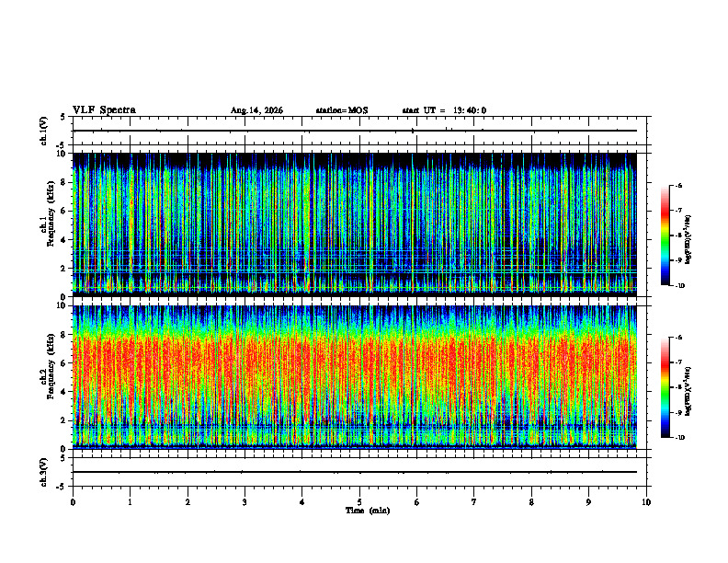This screenshot has height=563, width=728.
Task: Click the station=MOS label
Action: [x=342, y=110]
